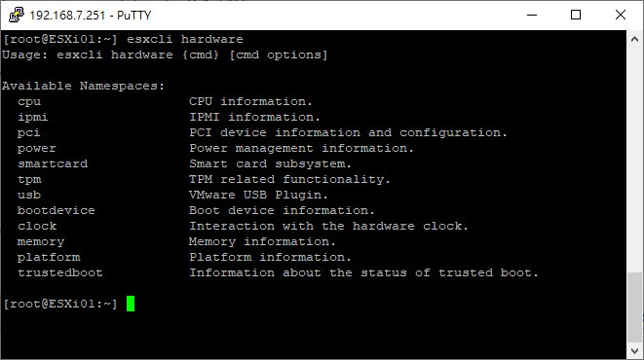Click the 'bootdevice' namespace entry
This screenshot has width=644, height=360.
[57, 211]
